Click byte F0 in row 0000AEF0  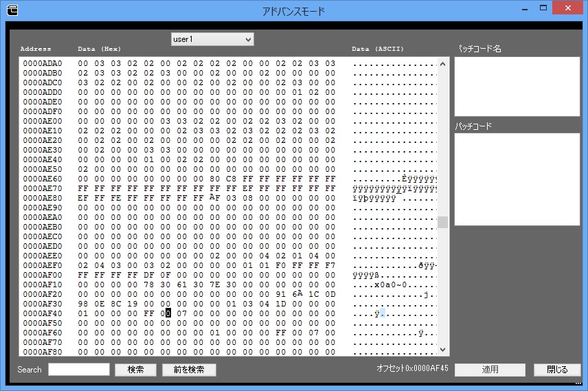point(281,266)
